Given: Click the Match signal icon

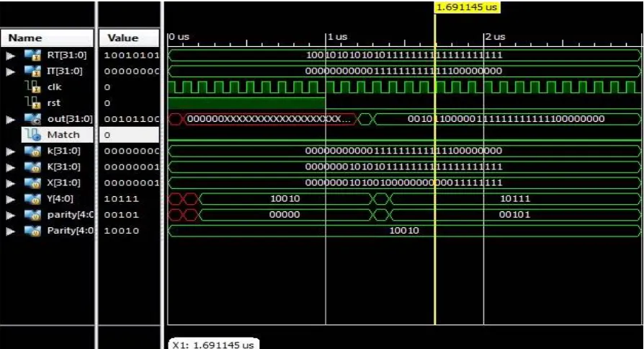Looking at the screenshot, I should 32,135.
